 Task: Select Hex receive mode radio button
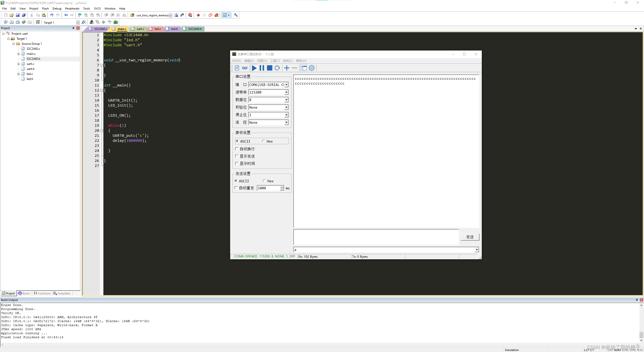coord(263,141)
